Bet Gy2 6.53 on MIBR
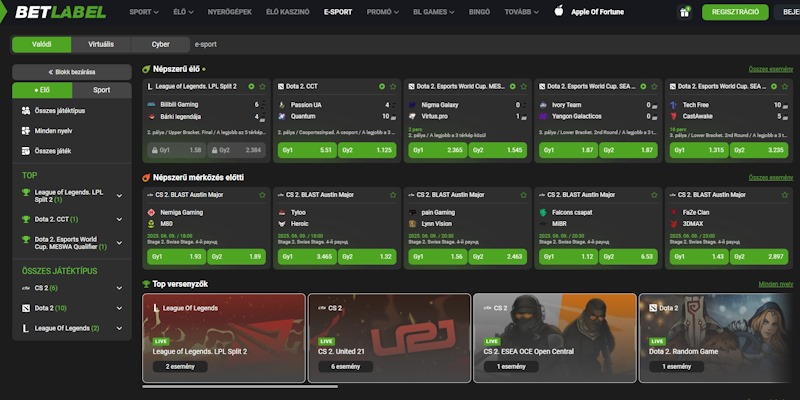Screen dimensions: 800x400 pyautogui.click(x=628, y=257)
